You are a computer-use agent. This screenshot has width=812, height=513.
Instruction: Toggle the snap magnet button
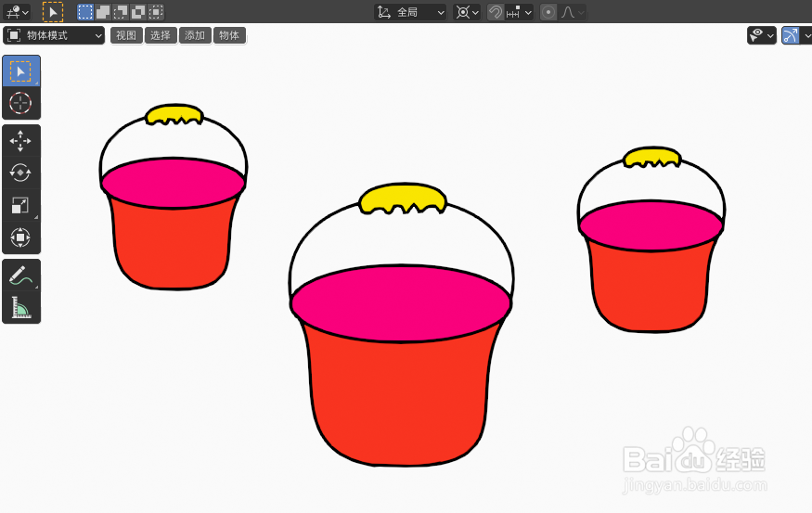tap(496, 12)
